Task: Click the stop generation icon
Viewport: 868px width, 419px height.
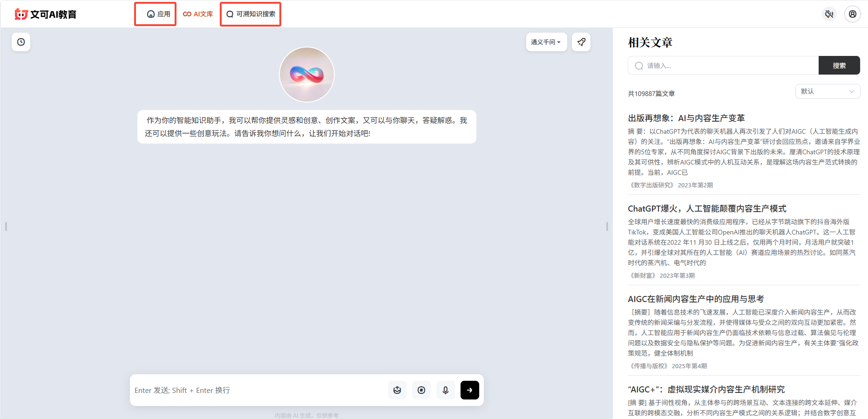Action: pyautogui.click(x=421, y=390)
